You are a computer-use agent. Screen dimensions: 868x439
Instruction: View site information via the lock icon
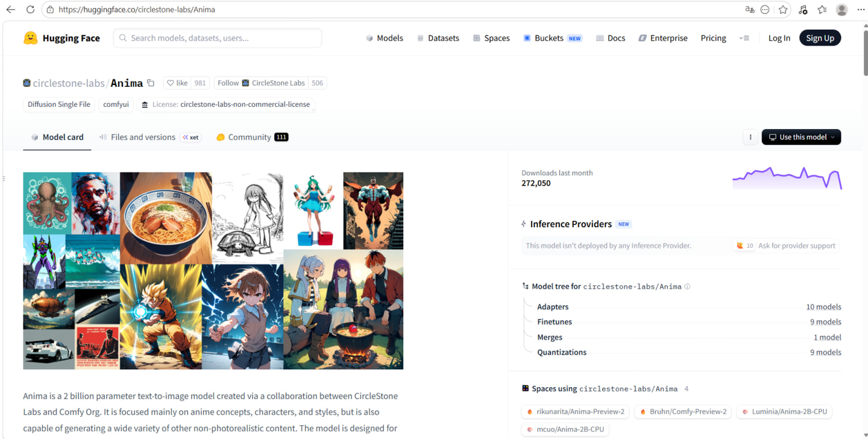(x=50, y=10)
